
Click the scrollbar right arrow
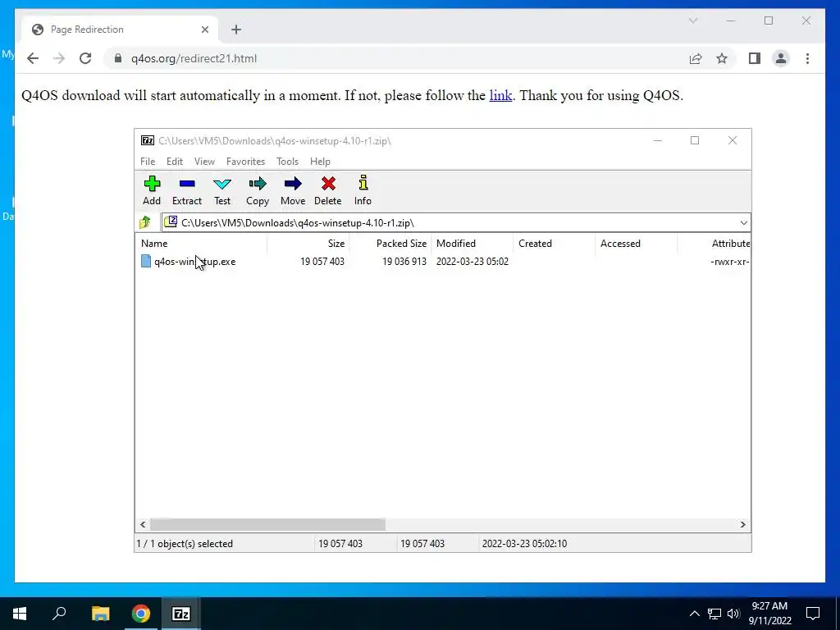tap(742, 524)
